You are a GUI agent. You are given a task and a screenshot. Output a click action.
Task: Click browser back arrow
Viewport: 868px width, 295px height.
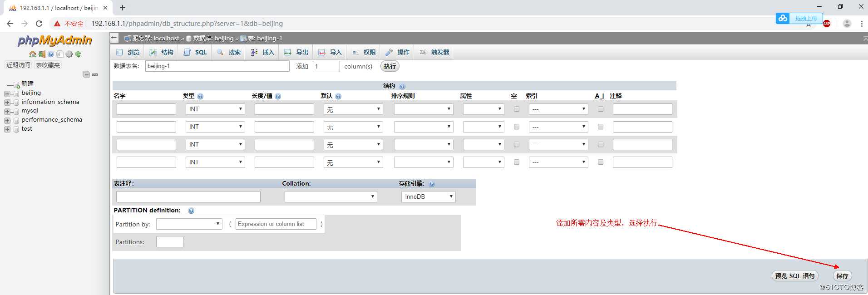(10, 24)
